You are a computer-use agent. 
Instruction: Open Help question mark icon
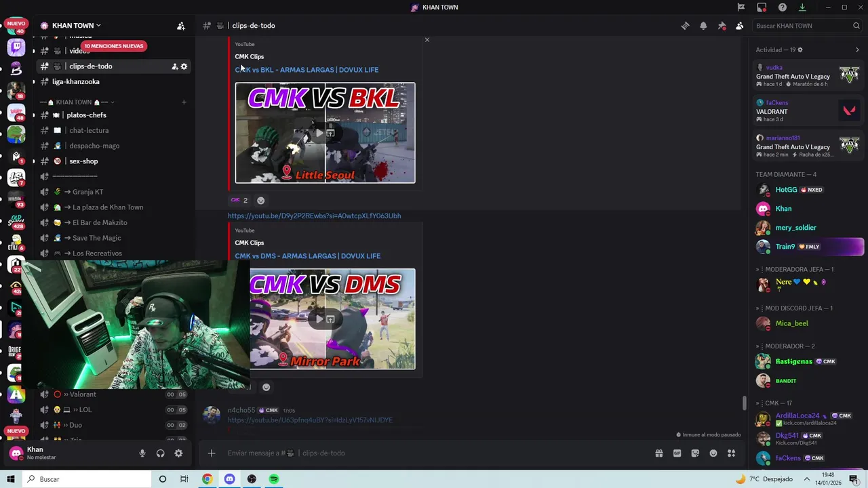pos(783,7)
